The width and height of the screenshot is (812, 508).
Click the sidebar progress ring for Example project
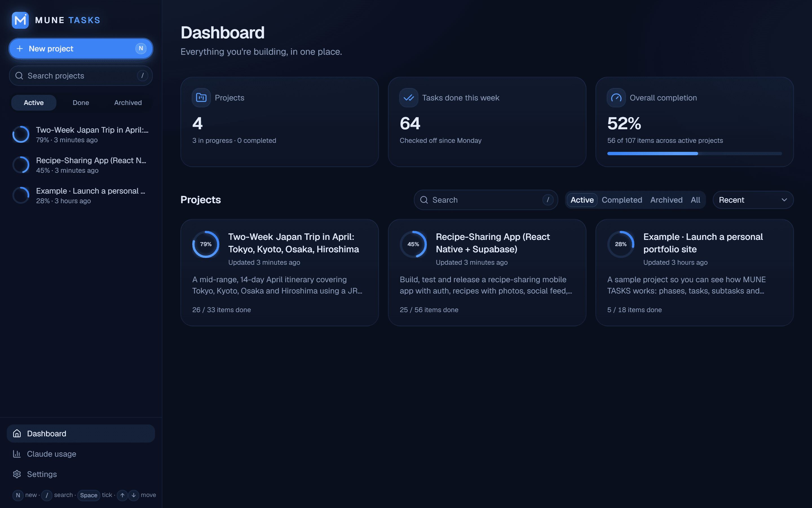point(21,196)
